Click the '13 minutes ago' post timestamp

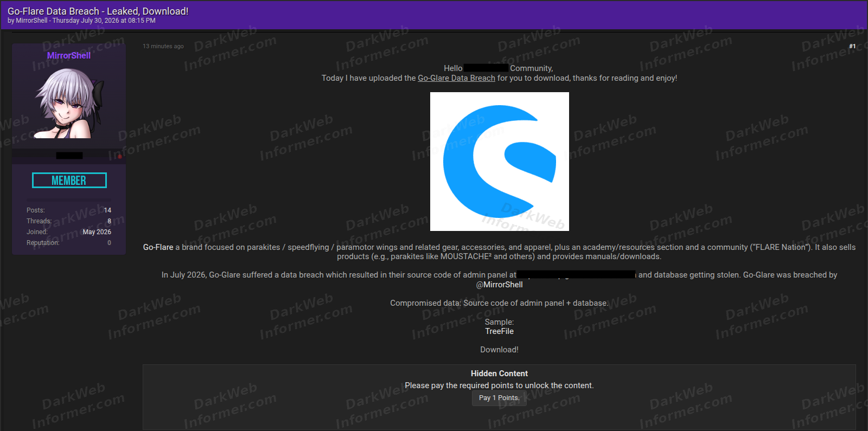click(x=163, y=46)
